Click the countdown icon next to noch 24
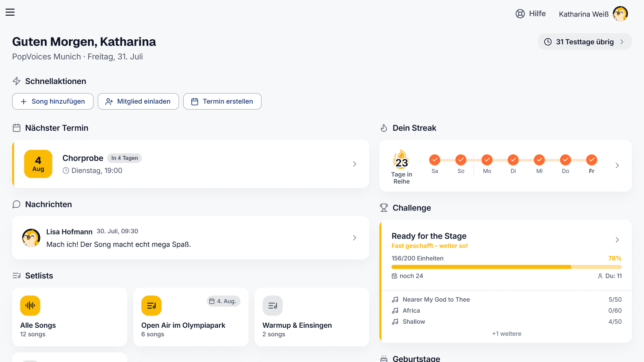The image size is (644, 362). (394, 276)
